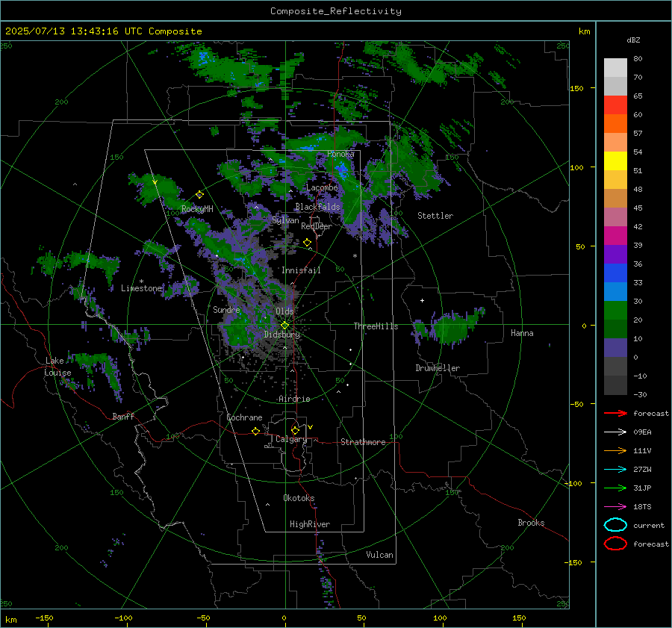Click the Stettler city label

coord(435,216)
